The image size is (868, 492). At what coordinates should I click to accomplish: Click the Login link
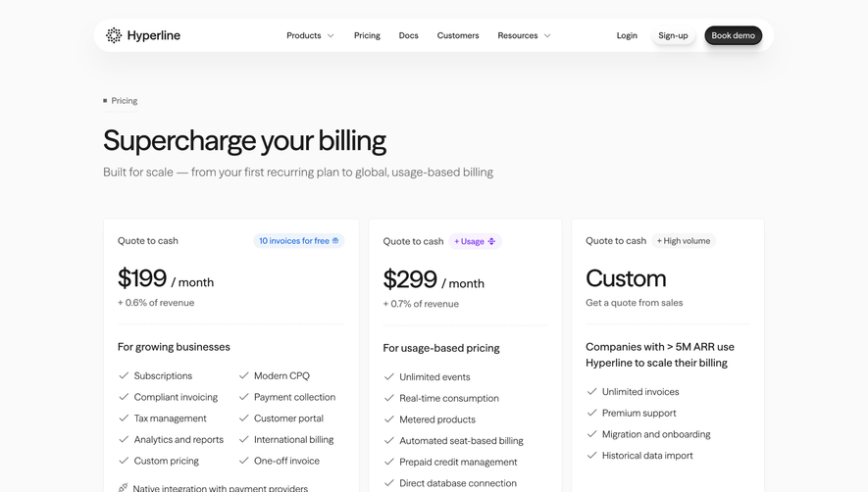pyautogui.click(x=627, y=35)
